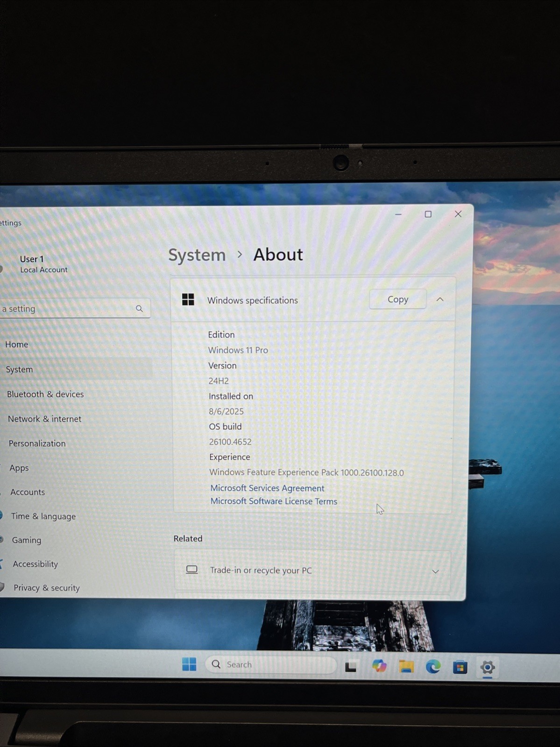Click the magnifier icon in settings search
Image resolution: width=560 pixels, height=747 pixels.
(x=139, y=308)
